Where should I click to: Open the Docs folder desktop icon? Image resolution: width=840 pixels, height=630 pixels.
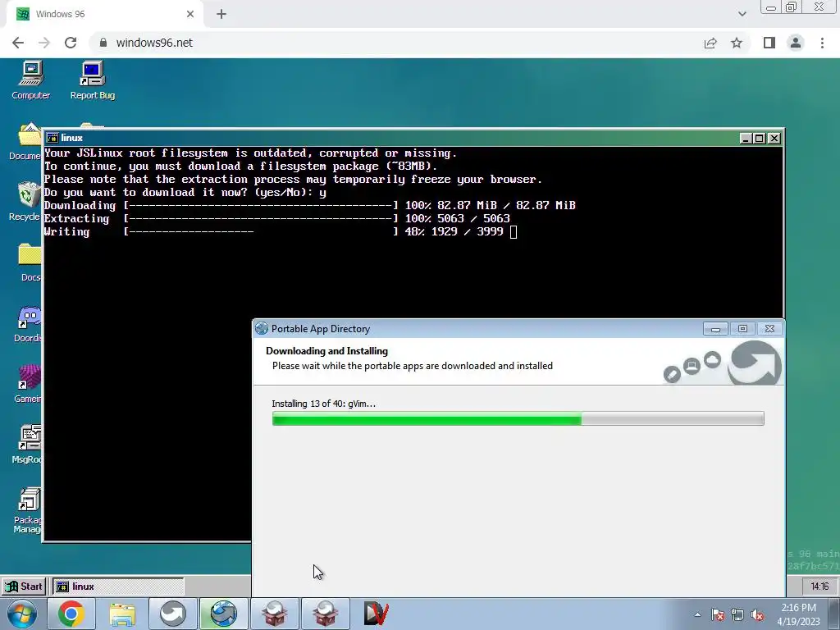point(30,262)
